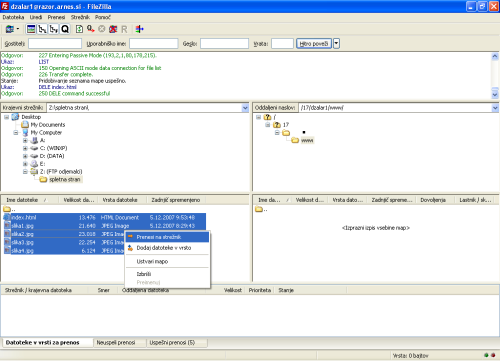Expand the A: drive node
The image size is (500, 361).
[25, 140]
